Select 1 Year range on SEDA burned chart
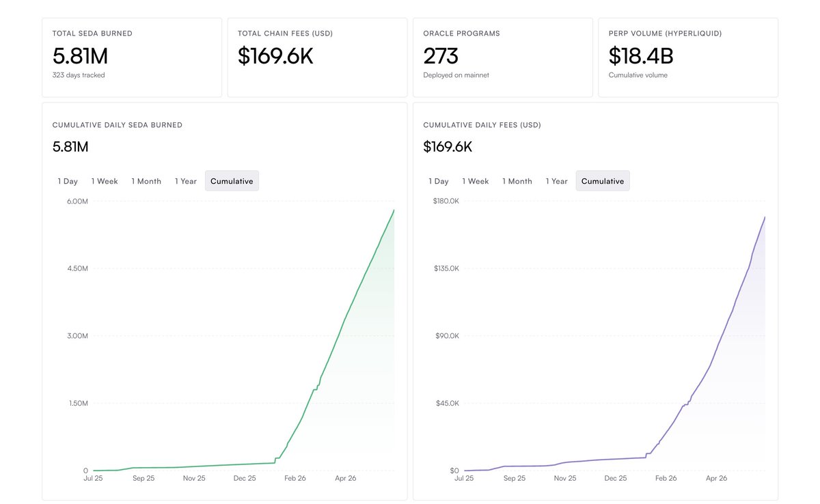Image resolution: width=820 pixels, height=504 pixels. pos(186,181)
